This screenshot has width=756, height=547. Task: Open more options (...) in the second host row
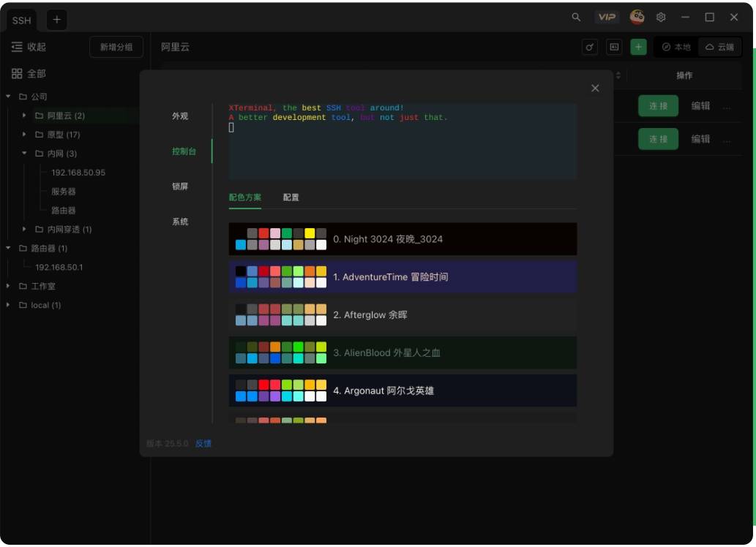click(x=727, y=140)
